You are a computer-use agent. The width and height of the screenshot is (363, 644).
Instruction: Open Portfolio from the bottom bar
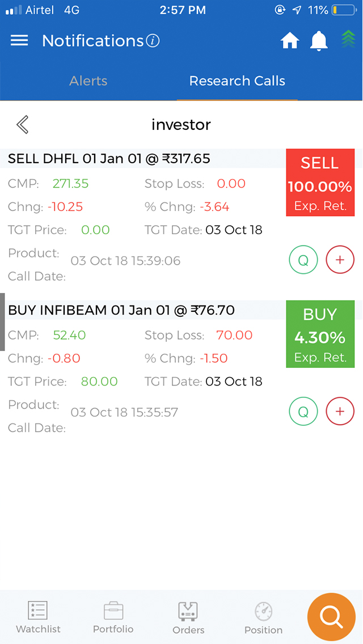(x=113, y=617)
